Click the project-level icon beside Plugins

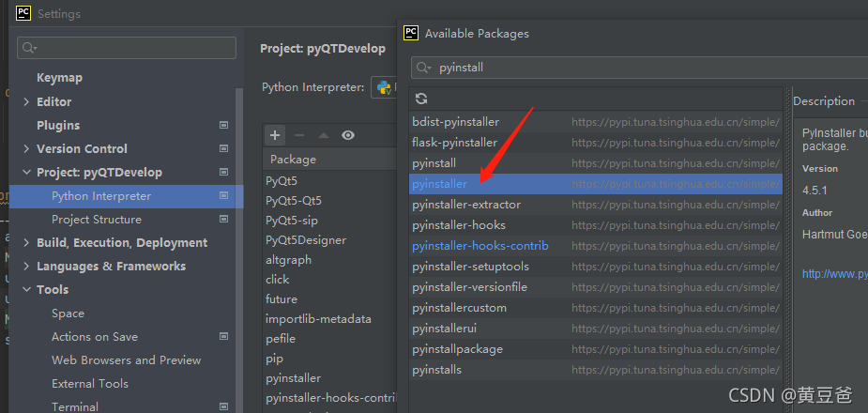pos(223,125)
